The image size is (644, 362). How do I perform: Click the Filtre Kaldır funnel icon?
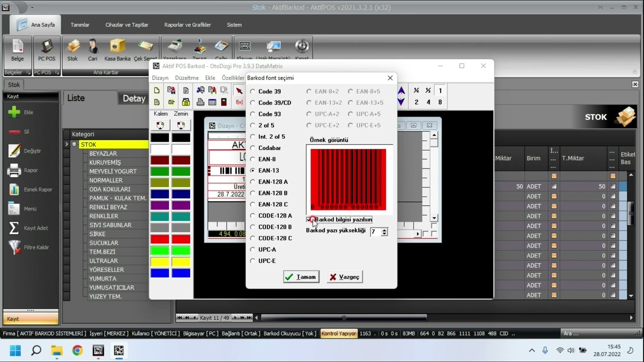click(x=14, y=247)
